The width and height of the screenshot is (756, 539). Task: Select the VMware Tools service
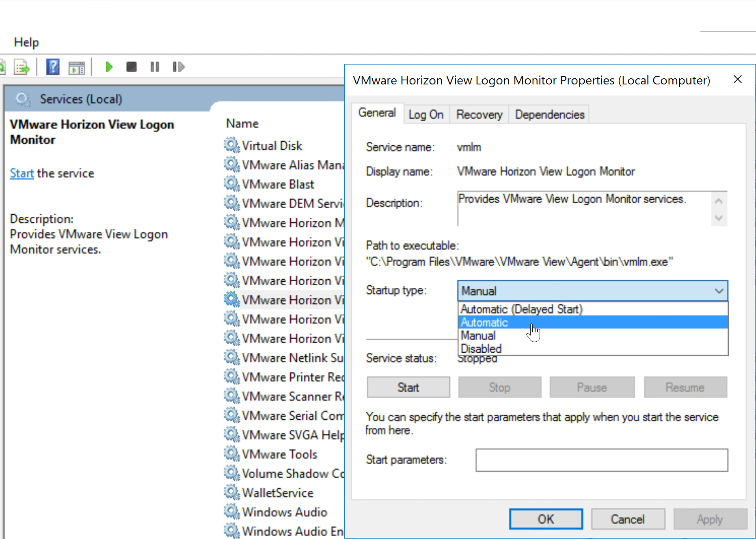coord(283,454)
